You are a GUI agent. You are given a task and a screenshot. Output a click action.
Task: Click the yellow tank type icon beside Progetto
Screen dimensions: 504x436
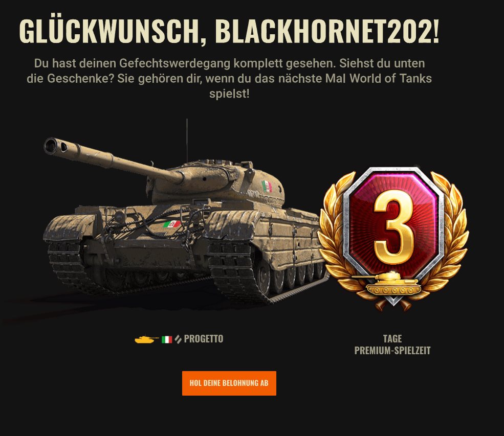[x=146, y=339]
